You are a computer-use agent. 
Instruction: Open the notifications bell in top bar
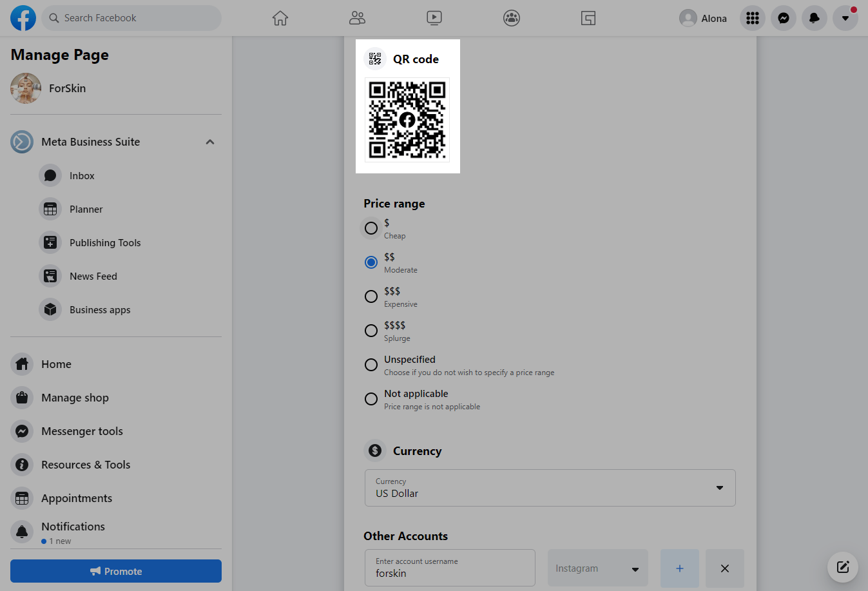[815, 18]
